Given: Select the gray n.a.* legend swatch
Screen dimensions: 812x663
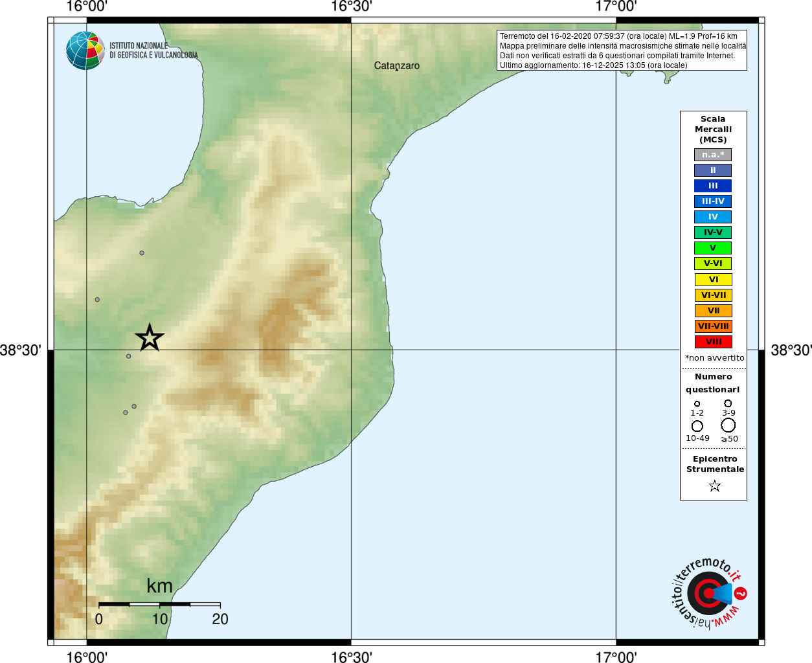Looking at the screenshot, I should click(713, 155).
